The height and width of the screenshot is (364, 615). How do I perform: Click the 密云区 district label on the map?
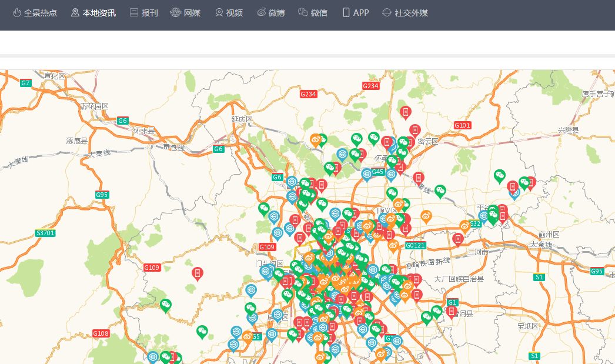point(428,141)
